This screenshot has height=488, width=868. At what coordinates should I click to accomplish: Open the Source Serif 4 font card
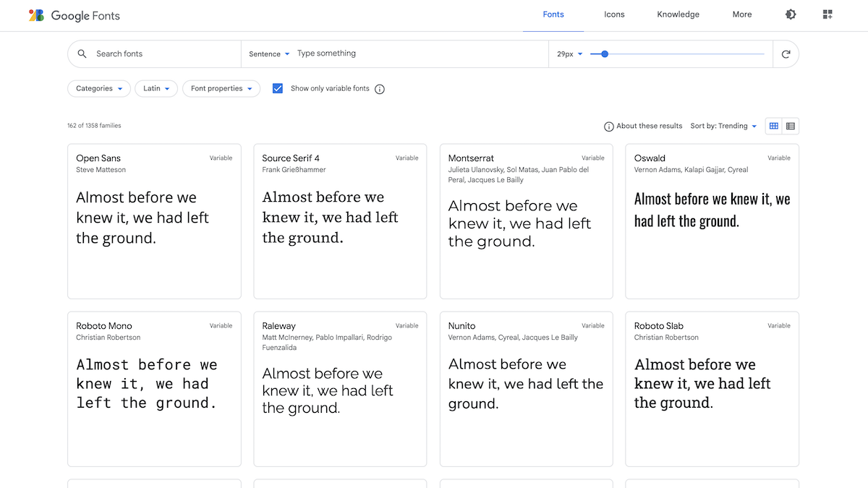pos(340,221)
